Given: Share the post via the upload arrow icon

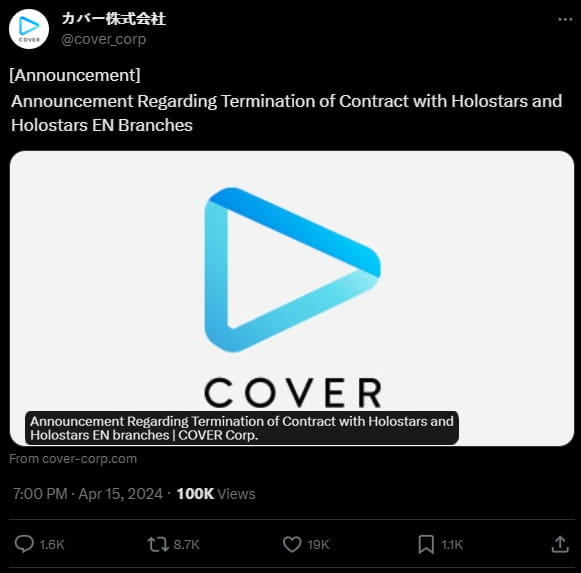Looking at the screenshot, I should (560, 544).
